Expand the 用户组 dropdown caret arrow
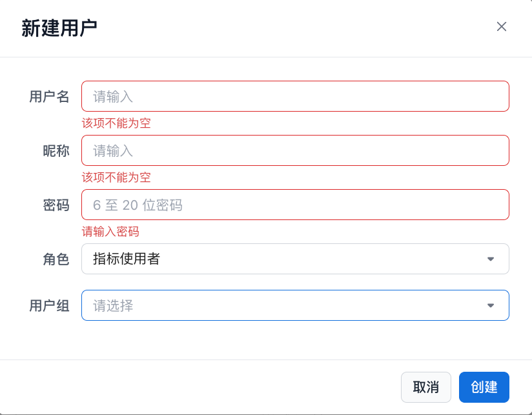 (491, 305)
